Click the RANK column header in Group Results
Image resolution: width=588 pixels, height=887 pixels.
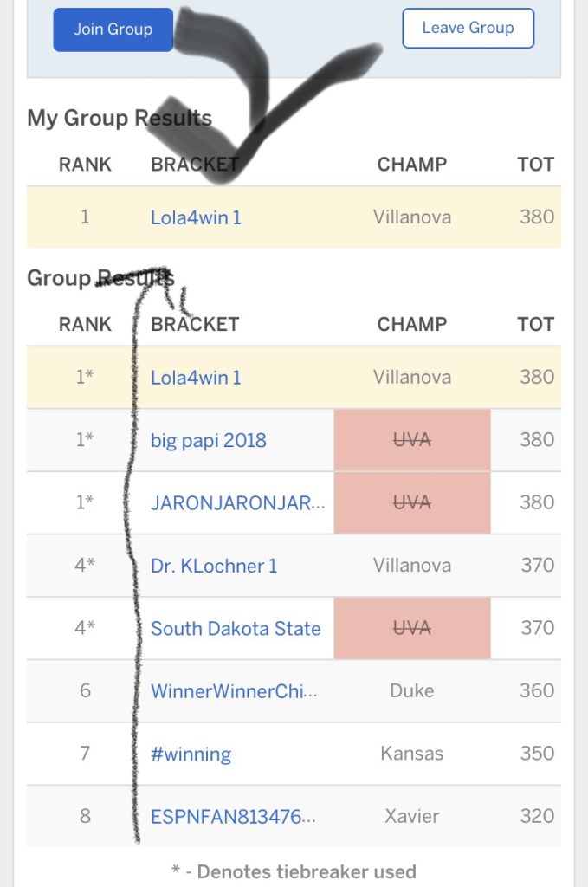(85, 324)
